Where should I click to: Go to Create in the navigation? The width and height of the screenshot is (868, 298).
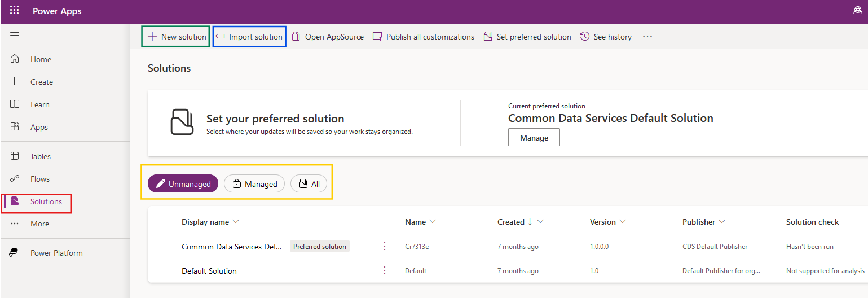point(42,82)
